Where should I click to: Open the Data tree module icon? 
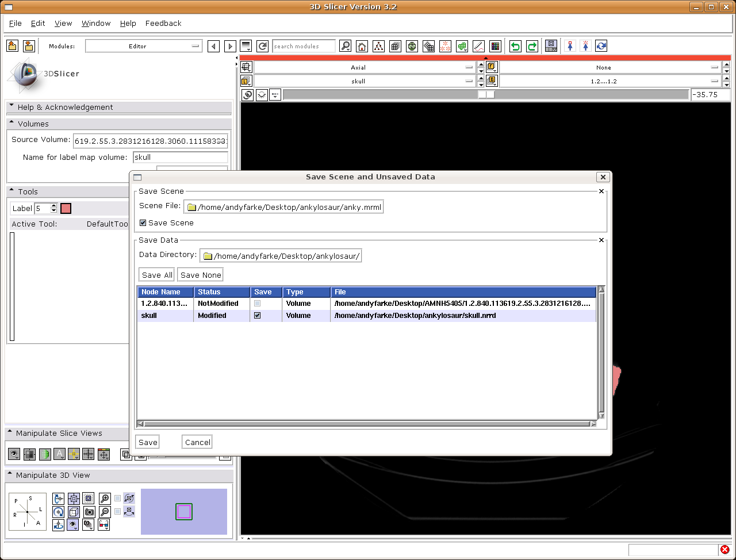point(378,46)
